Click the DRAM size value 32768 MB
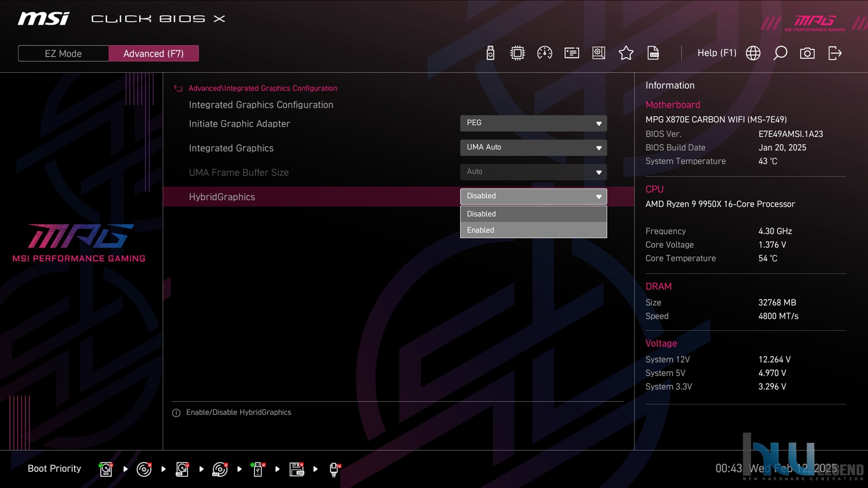This screenshot has width=868, height=488. pyautogui.click(x=777, y=303)
